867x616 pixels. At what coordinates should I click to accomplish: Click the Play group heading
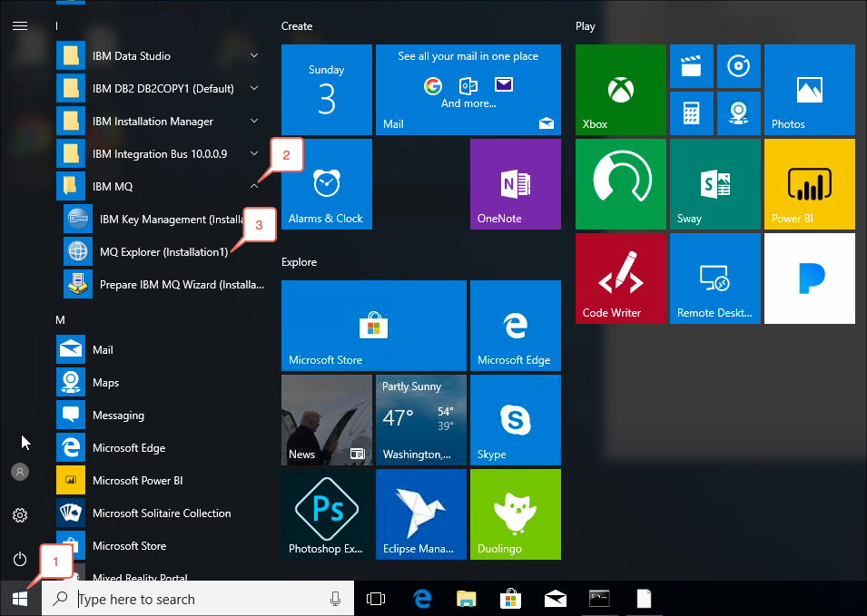(585, 26)
